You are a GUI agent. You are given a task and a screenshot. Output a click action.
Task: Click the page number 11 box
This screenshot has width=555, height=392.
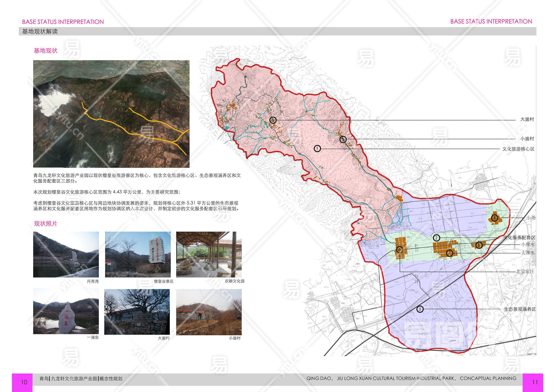click(x=533, y=382)
